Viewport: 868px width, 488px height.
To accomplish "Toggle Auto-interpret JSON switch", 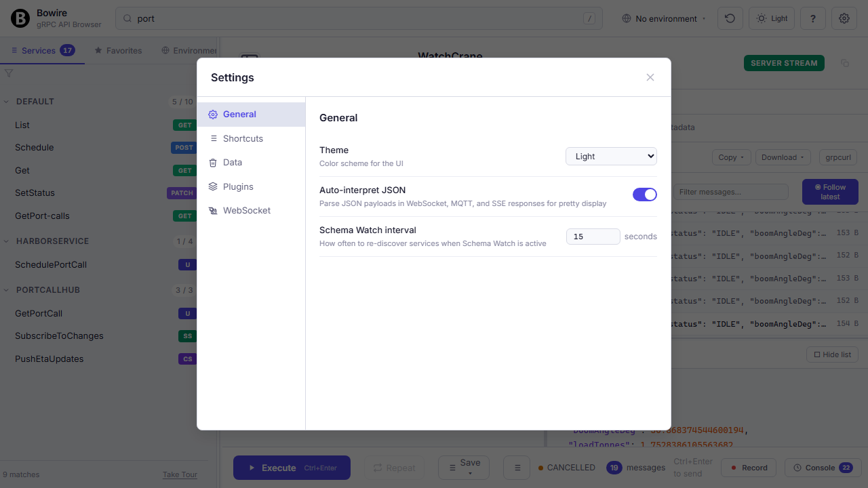I will (x=645, y=195).
